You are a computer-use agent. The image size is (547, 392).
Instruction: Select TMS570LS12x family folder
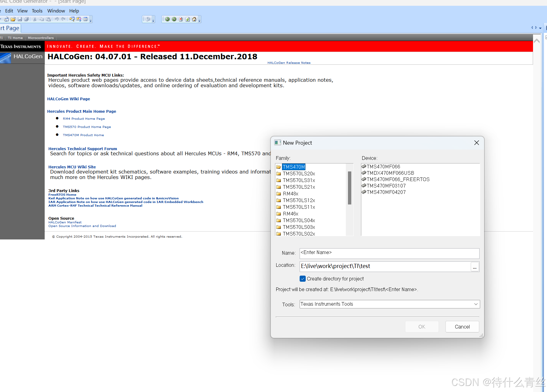coord(296,200)
